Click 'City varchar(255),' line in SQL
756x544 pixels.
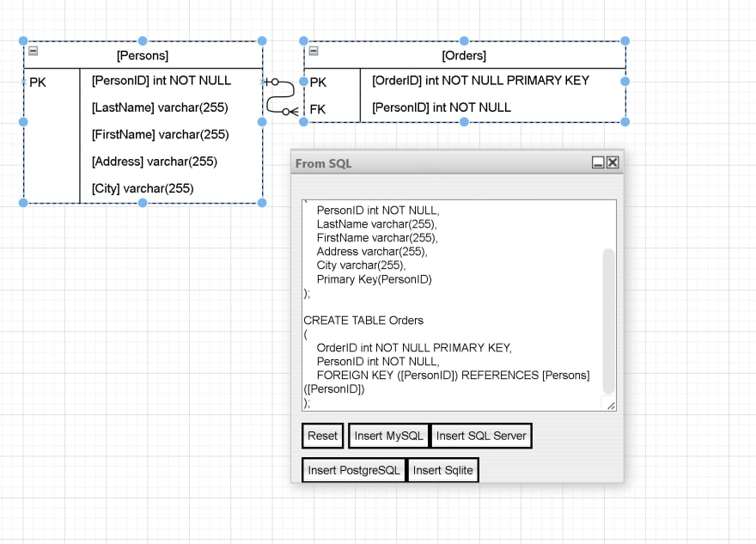[361, 266]
